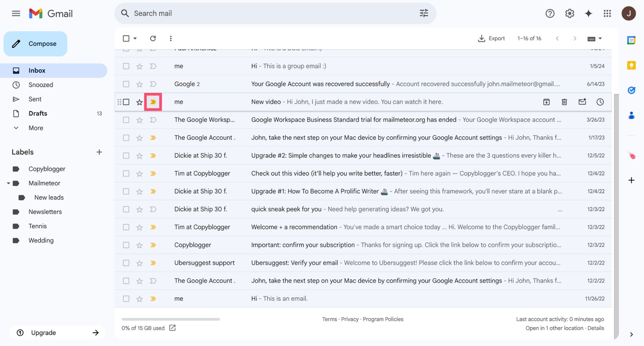
Task: Click the Compose button
Action: pos(36,44)
